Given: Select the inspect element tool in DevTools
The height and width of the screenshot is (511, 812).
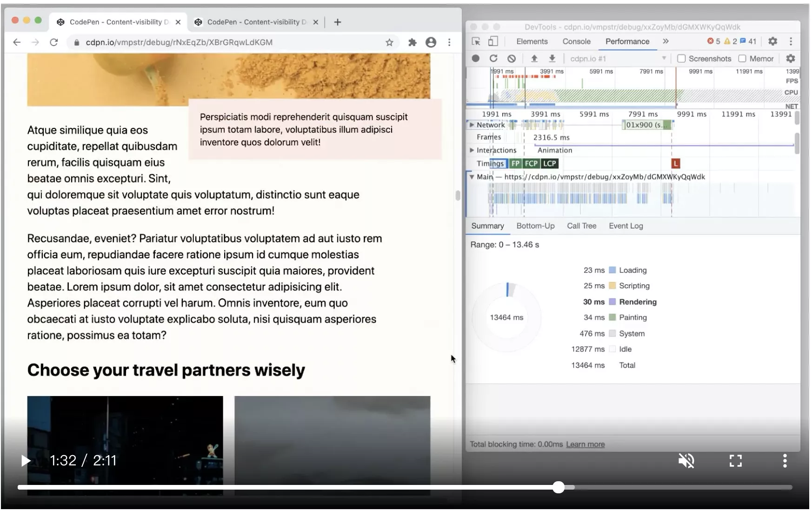Looking at the screenshot, I should [x=476, y=41].
